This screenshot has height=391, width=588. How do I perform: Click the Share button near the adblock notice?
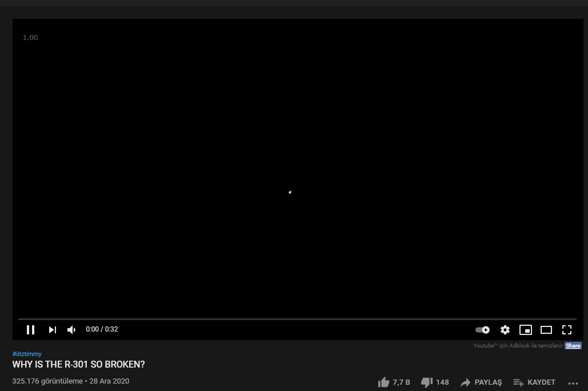(573, 345)
